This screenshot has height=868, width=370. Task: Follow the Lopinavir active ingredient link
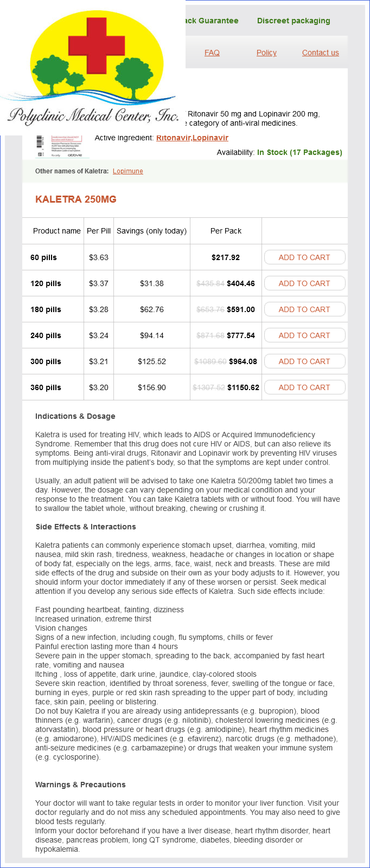coord(210,138)
